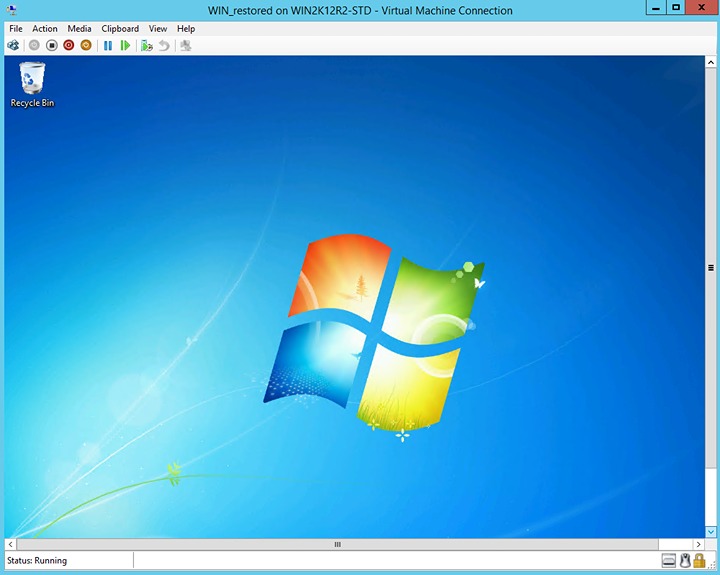Click the horizontal scrollbar thumb
Image resolution: width=720 pixels, height=575 pixels.
(337, 544)
